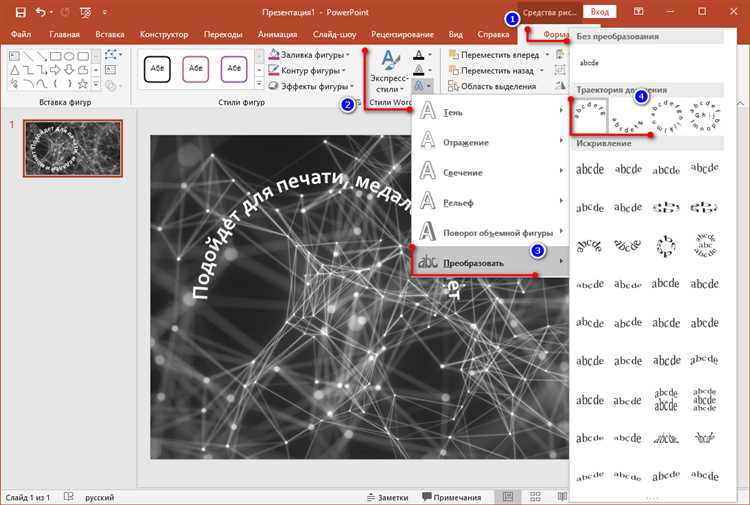Apply the black outline Абв shape style

(x=157, y=69)
